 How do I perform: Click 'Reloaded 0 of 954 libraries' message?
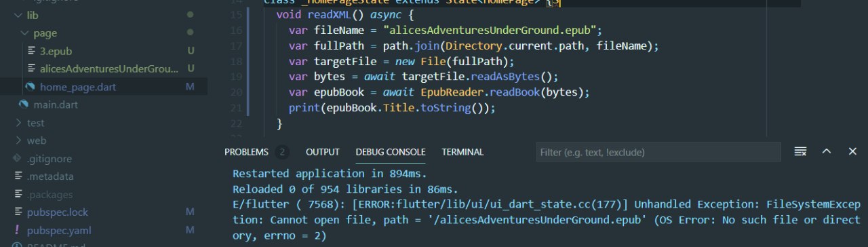(345, 189)
